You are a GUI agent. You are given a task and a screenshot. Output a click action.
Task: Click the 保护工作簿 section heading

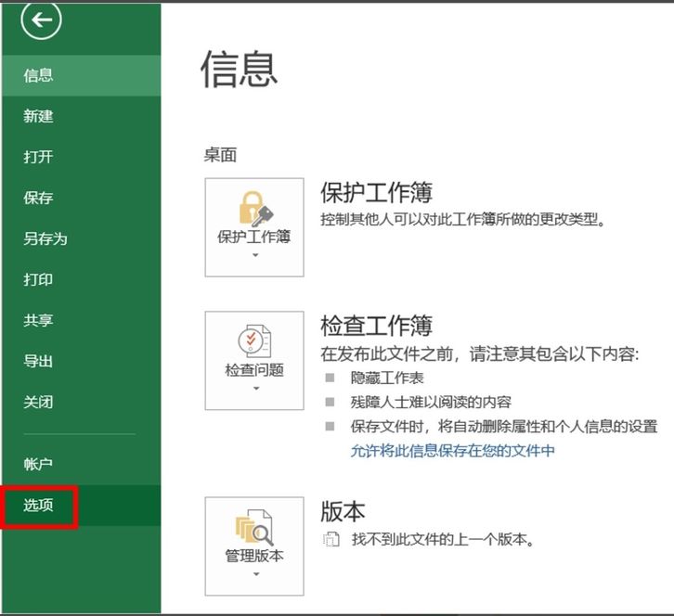[376, 192]
